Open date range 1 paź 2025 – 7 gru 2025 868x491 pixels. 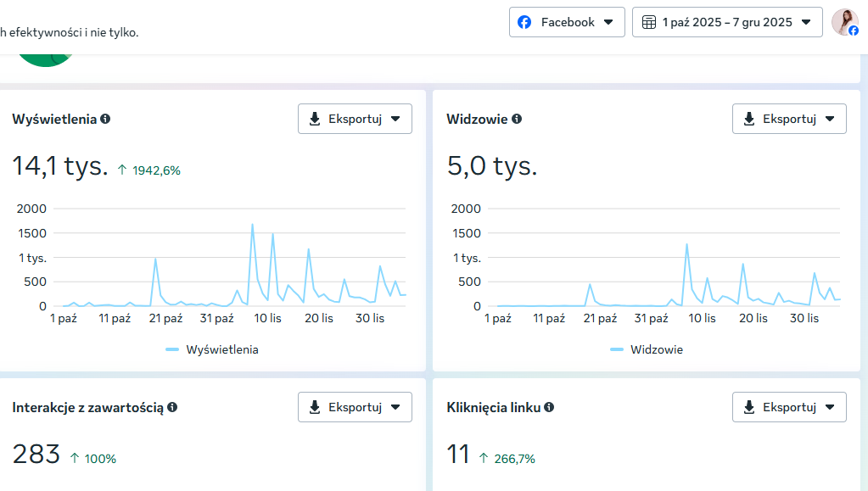pyautogui.click(x=727, y=22)
